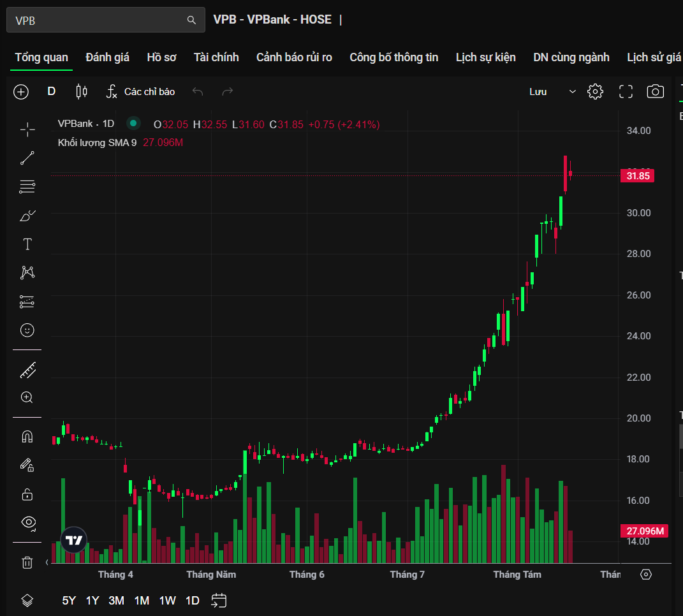Expand the Lưu dropdown arrow
This screenshot has height=616, width=683.
pyautogui.click(x=573, y=91)
